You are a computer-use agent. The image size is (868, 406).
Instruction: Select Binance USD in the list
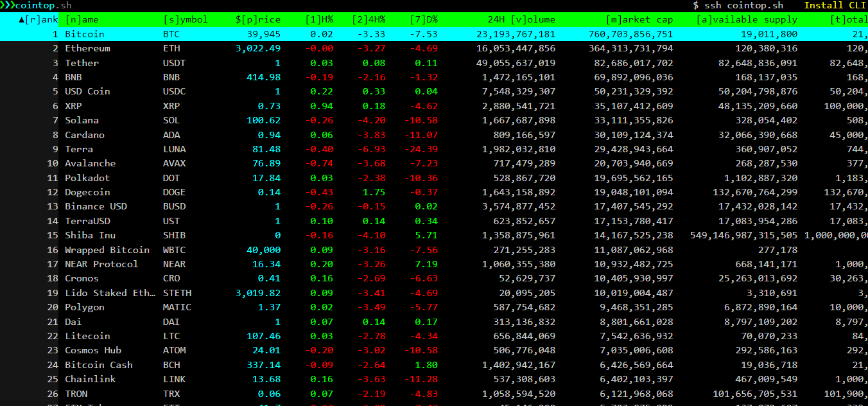[x=96, y=206]
